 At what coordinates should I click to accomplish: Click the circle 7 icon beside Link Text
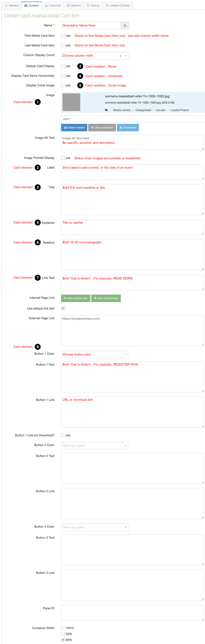click(38, 277)
